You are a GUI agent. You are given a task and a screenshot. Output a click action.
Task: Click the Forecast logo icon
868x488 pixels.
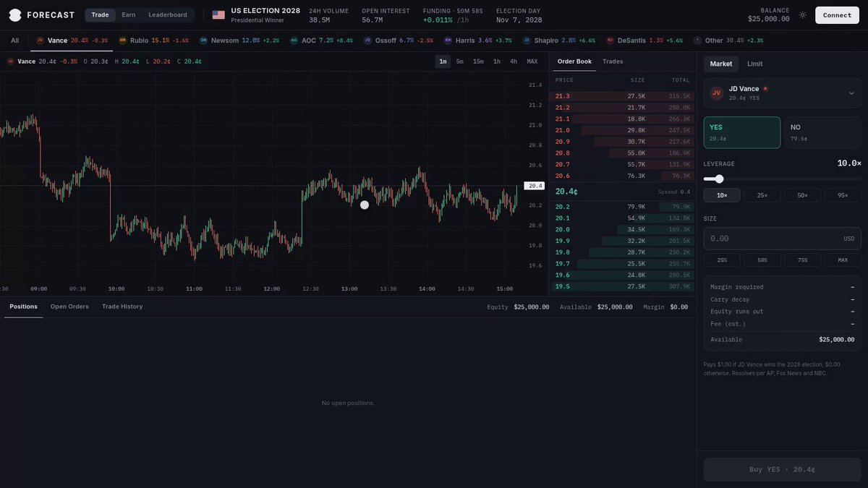[x=15, y=14]
